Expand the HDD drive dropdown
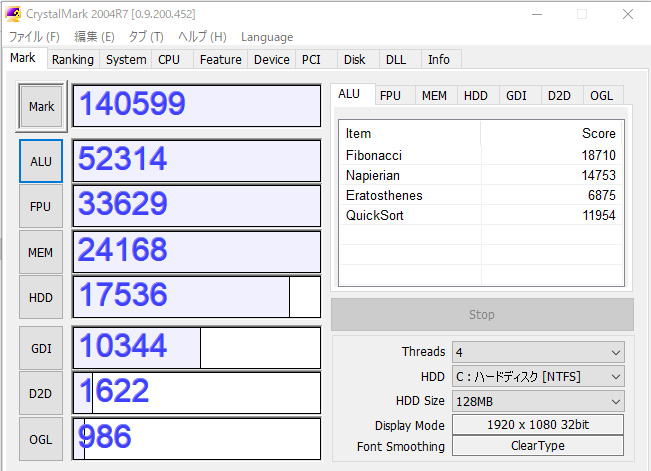The width and height of the screenshot is (651, 471). (x=538, y=377)
